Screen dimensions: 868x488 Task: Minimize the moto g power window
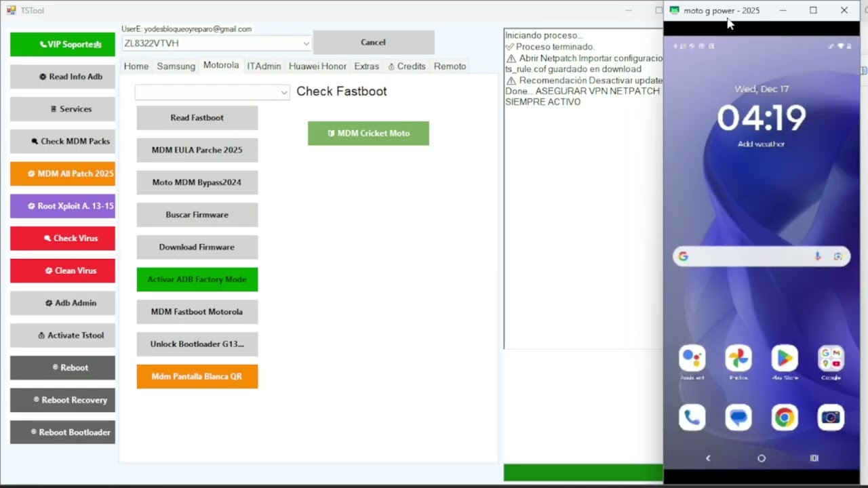[x=783, y=10]
